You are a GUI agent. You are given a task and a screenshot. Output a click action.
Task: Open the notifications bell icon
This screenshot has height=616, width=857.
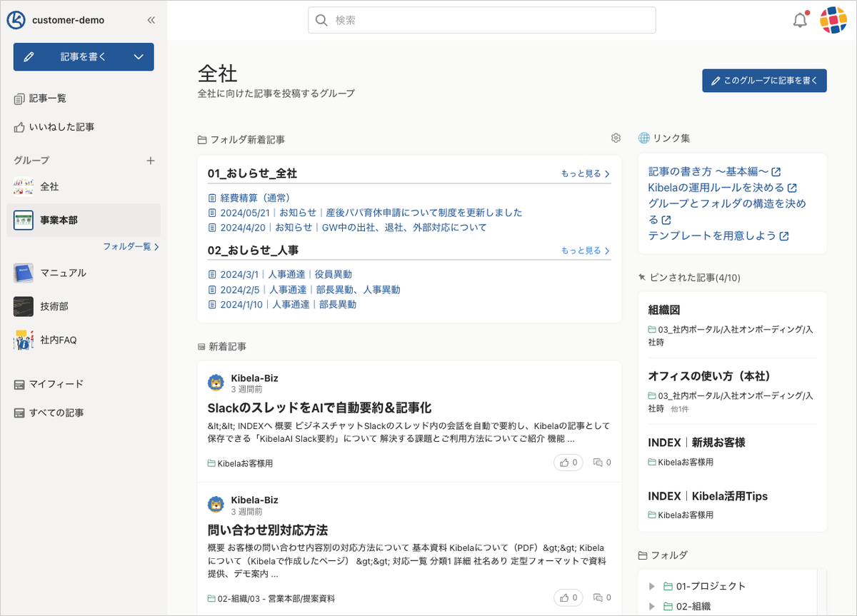[x=800, y=21]
